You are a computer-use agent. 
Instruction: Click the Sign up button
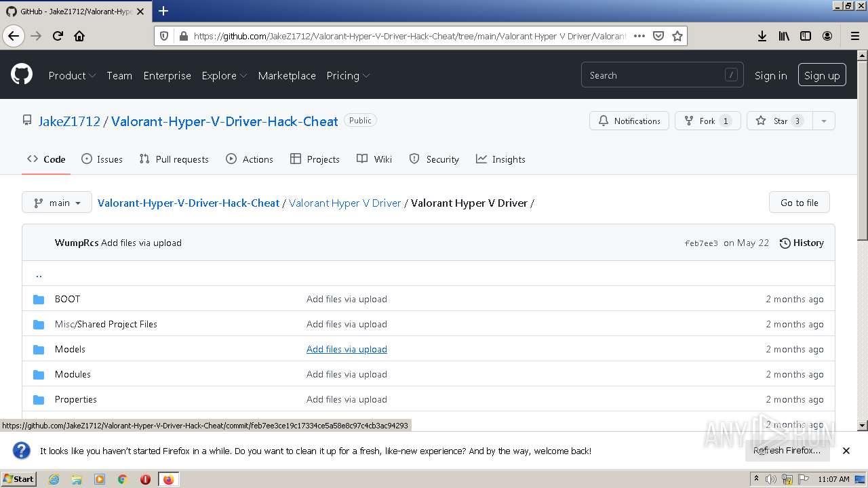pos(822,75)
